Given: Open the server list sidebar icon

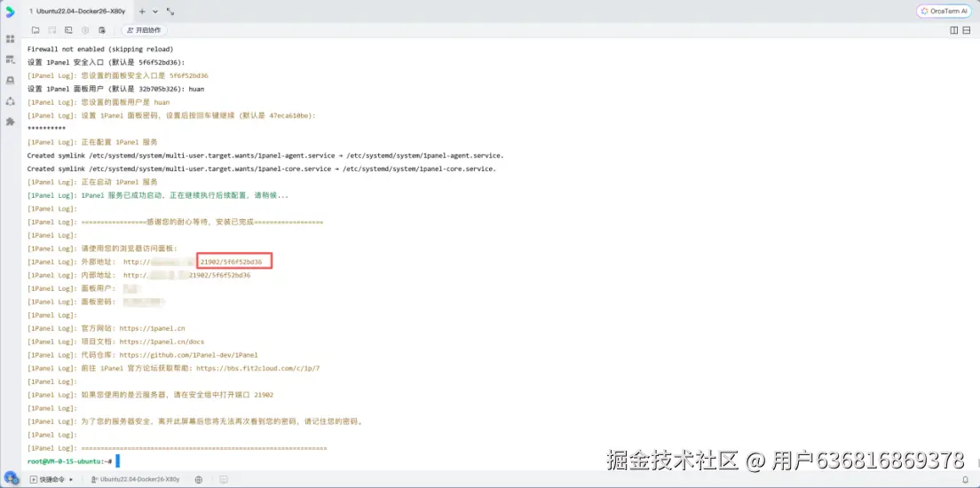Looking at the screenshot, I should point(10,59).
